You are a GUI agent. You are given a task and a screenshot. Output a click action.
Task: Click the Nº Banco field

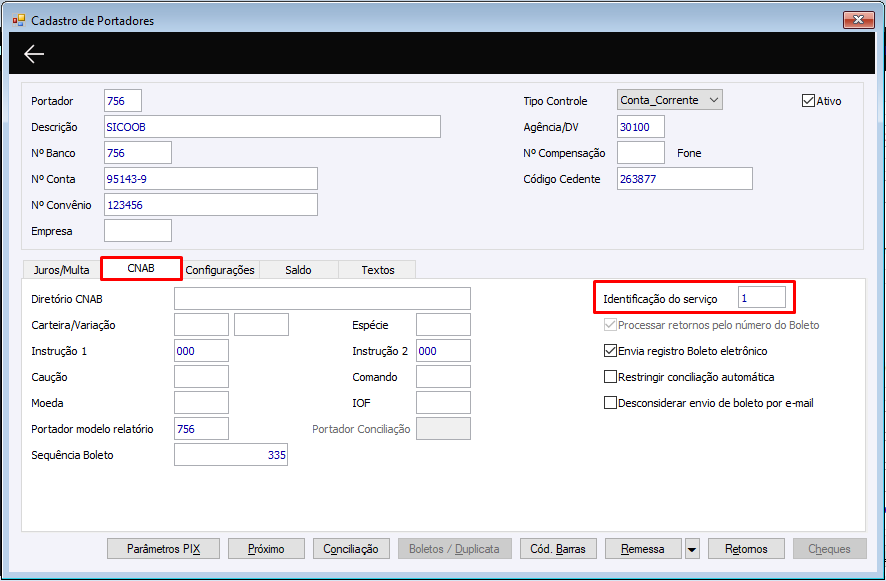(x=138, y=153)
